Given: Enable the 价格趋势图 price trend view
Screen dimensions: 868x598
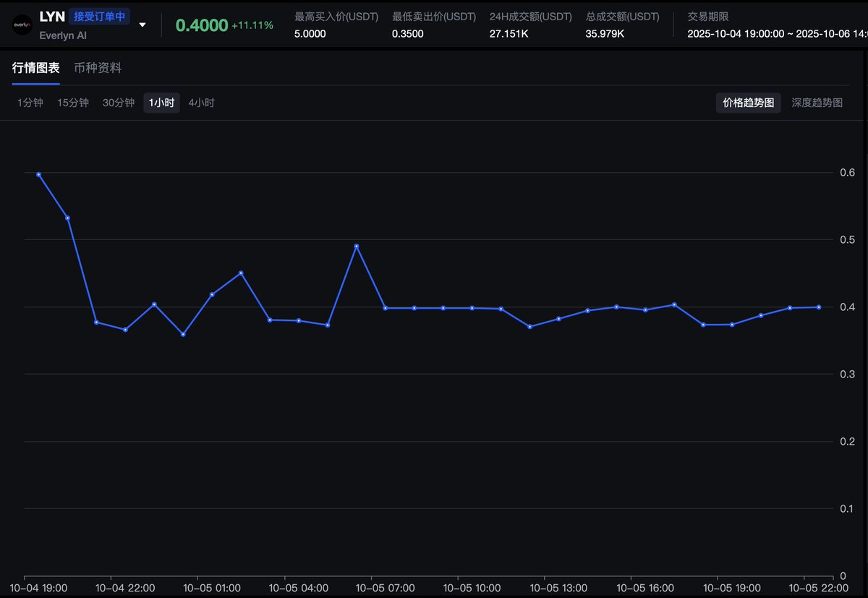Looking at the screenshot, I should tap(748, 103).
